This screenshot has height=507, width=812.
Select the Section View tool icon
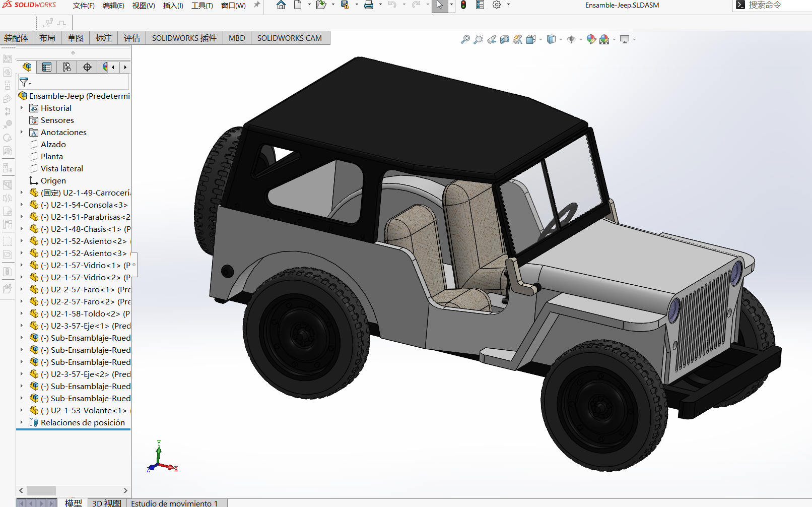pyautogui.click(x=505, y=39)
